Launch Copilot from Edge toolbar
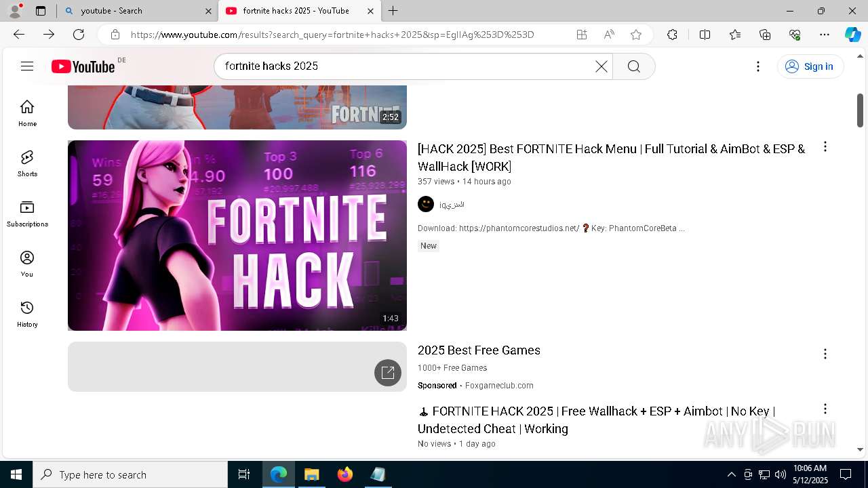 pyautogui.click(x=852, y=35)
